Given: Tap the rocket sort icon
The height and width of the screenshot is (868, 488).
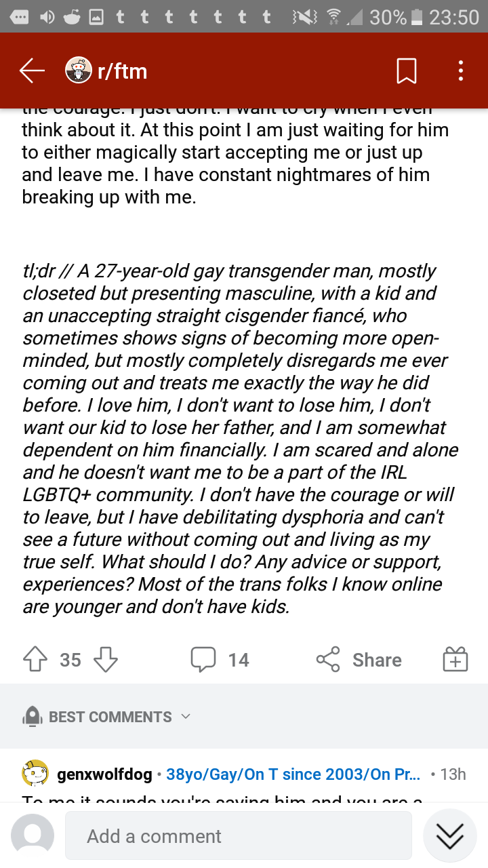Looking at the screenshot, I should pos(33,717).
